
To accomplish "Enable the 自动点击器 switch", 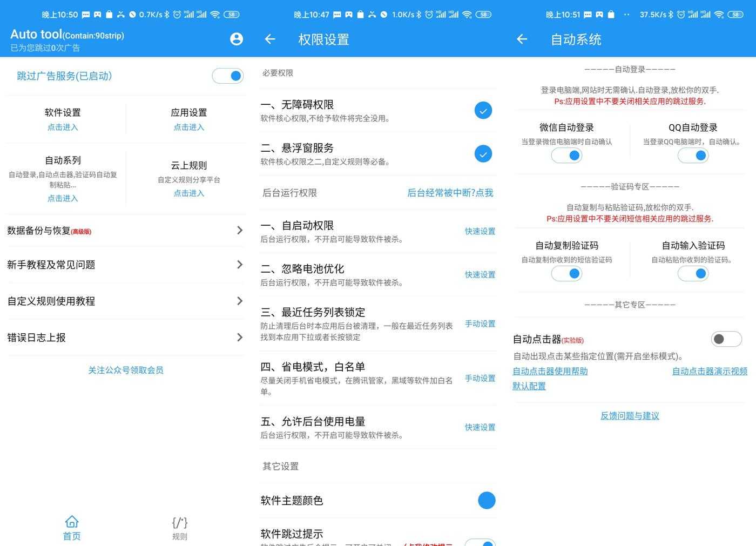I will click(x=726, y=339).
